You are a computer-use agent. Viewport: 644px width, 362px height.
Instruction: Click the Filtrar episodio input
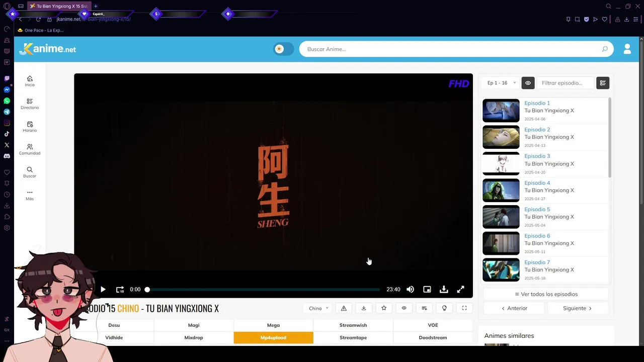tap(566, 83)
